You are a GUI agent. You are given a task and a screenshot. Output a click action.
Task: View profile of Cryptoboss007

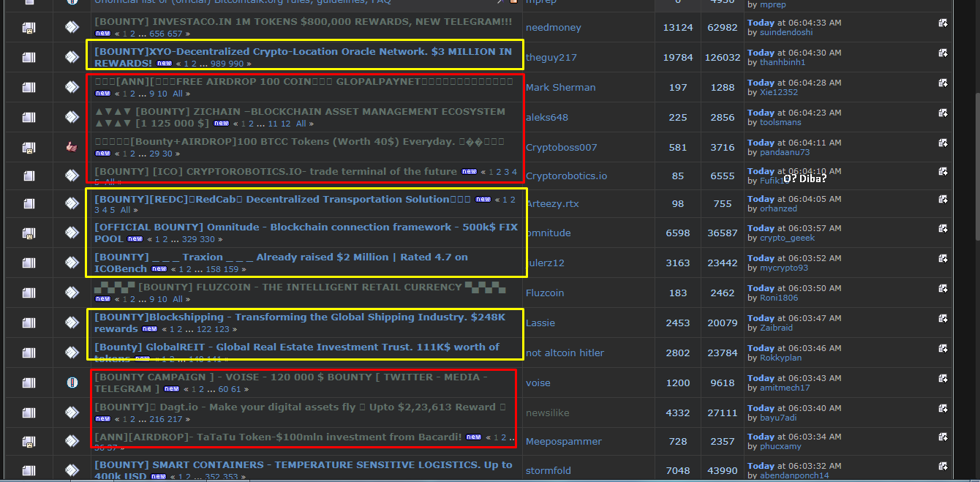click(562, 147)
